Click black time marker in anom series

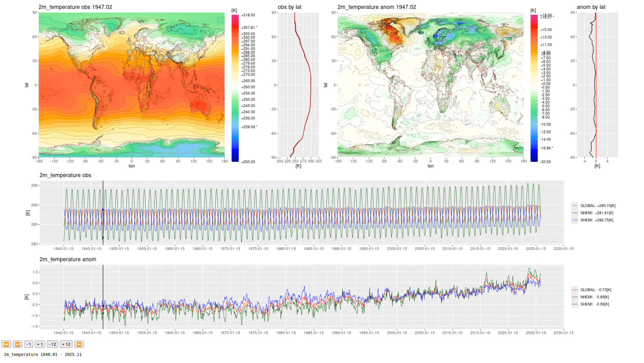point(103,286)
